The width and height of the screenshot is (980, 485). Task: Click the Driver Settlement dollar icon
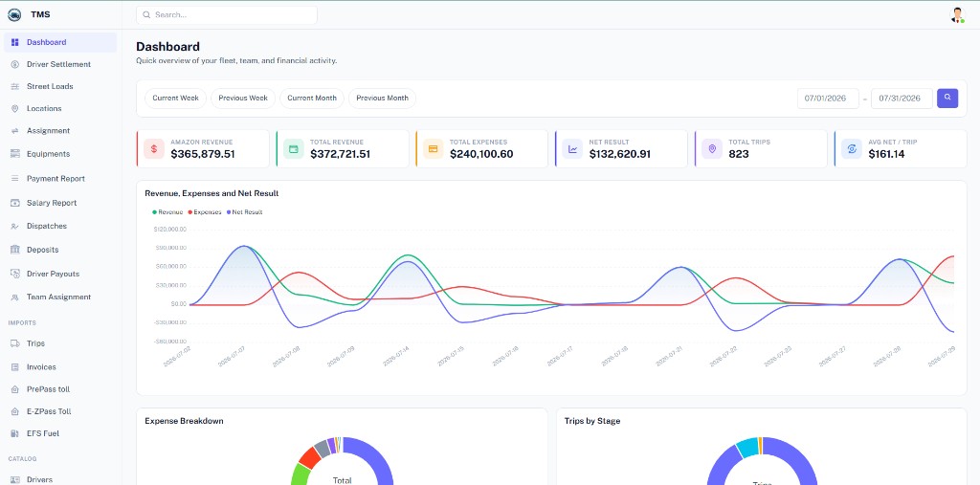[x=15, y=64]
